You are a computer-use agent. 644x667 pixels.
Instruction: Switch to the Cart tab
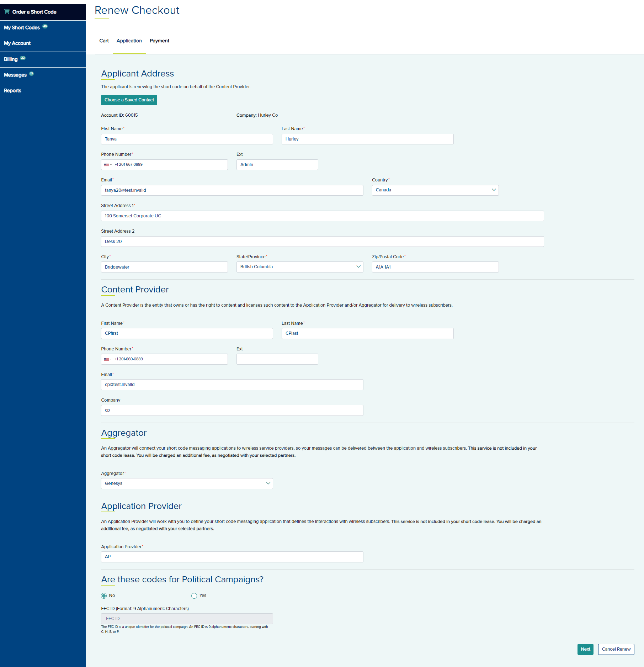[104, 41]
